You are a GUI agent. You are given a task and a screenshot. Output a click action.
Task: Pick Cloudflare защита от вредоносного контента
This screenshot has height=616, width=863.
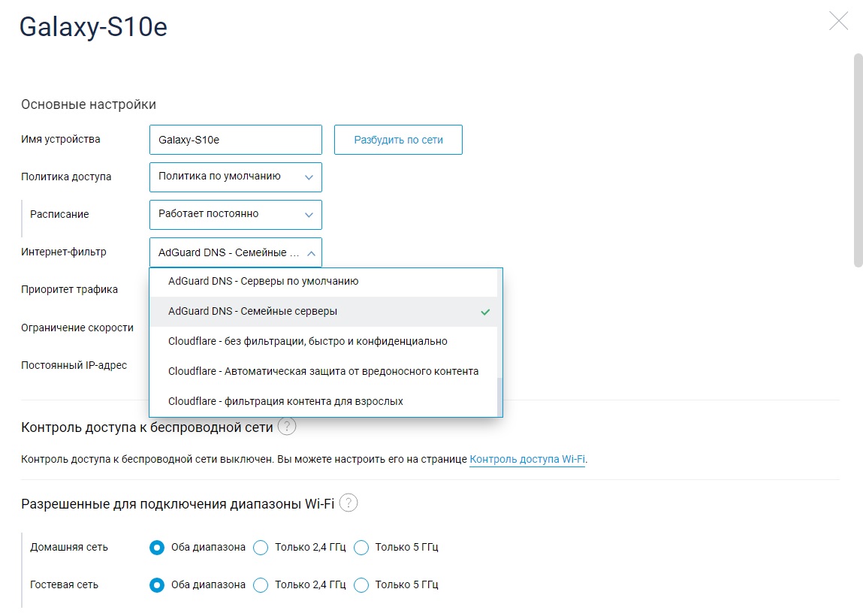point(323,372)
